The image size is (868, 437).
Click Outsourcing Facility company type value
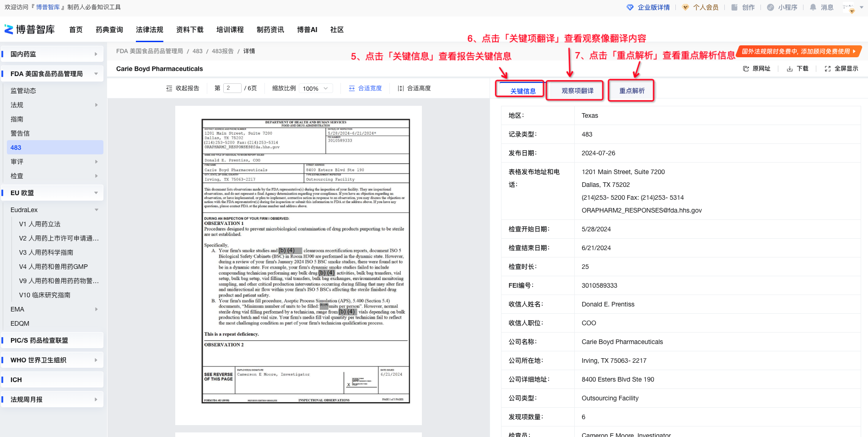[610, 398]
